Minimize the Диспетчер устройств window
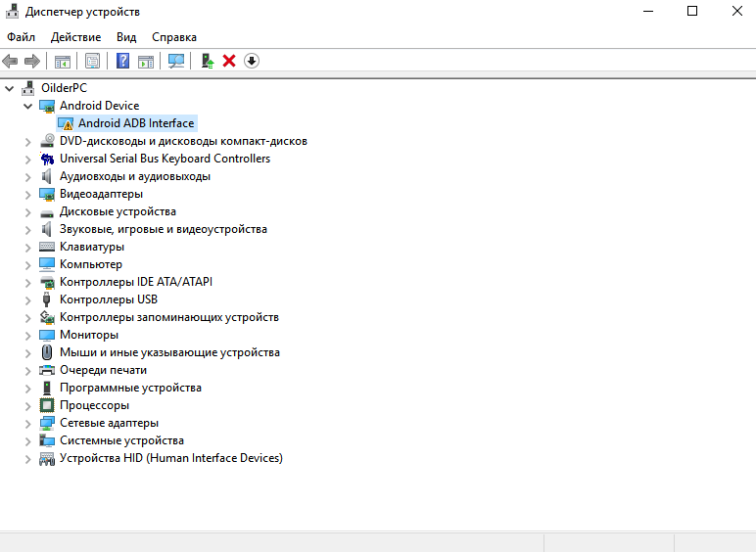 click(648, 11)
